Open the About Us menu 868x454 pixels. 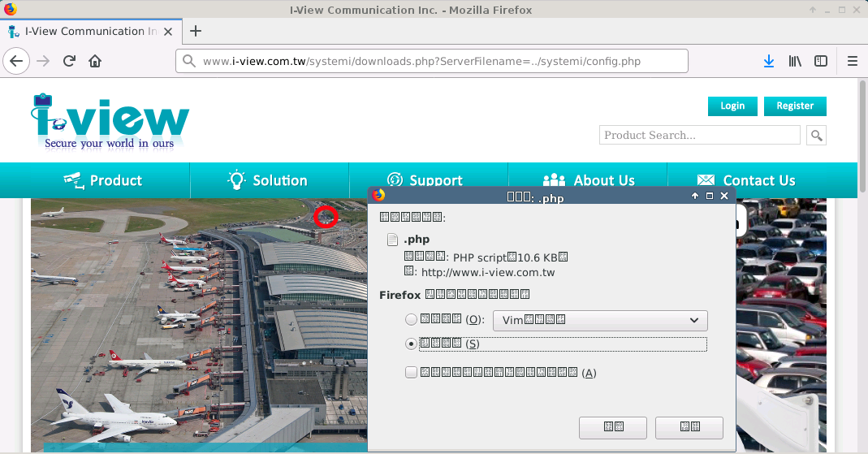[x=589, y=179]
